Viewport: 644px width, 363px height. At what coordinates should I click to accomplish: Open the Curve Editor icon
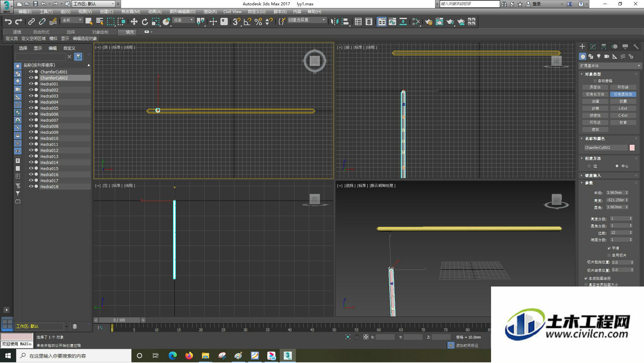pyautogui.click(x=392, y=22)
